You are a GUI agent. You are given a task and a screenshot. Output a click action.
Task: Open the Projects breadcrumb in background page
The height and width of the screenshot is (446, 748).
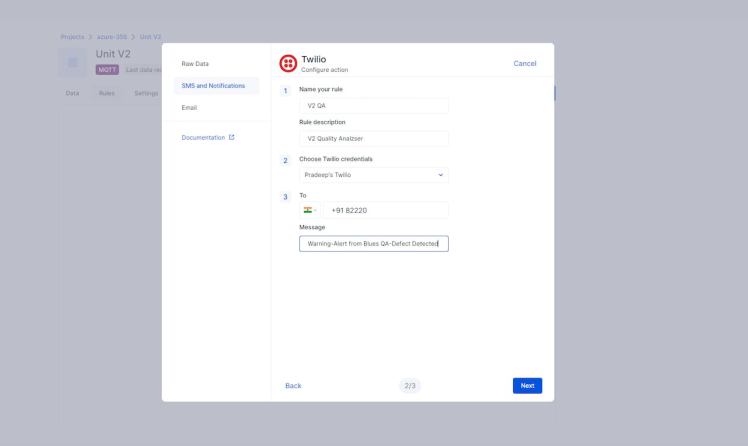pos(72,37)
